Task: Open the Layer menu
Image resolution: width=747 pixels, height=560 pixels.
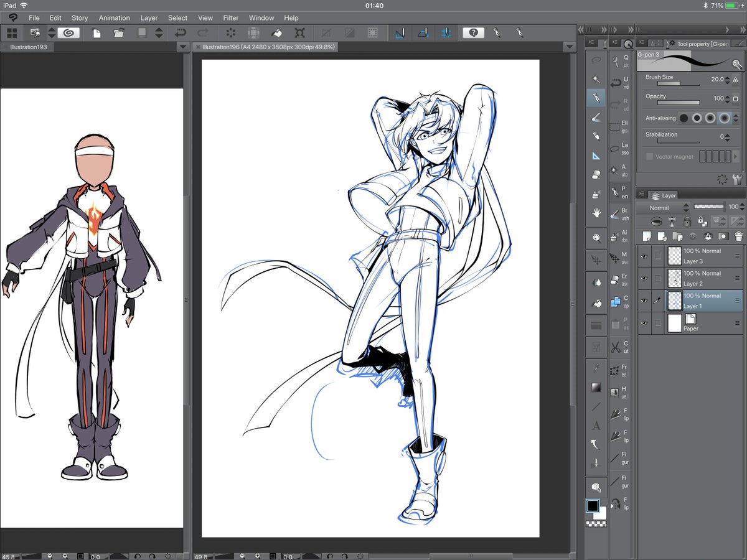Action: pyautogui.click(x=149, y=18)
